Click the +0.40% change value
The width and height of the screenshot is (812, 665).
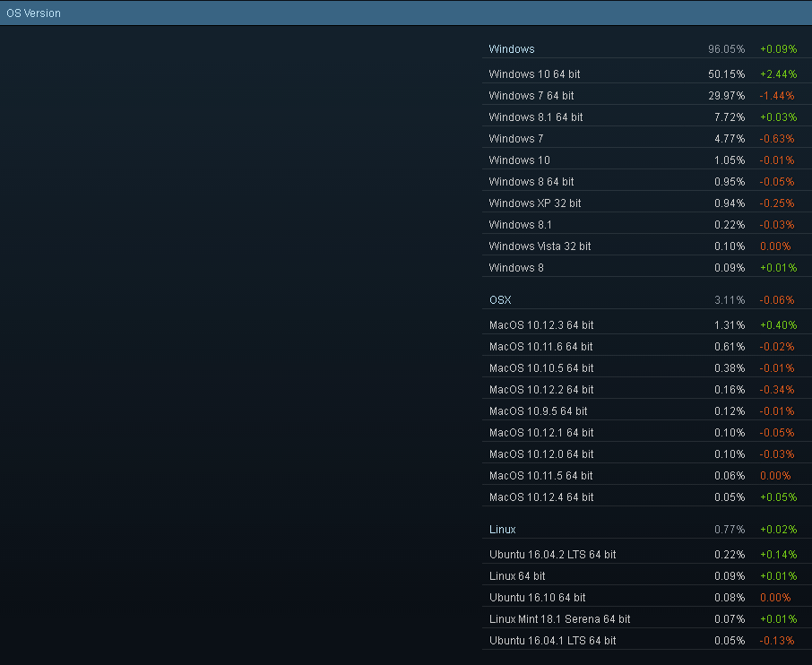click(778, 325)
